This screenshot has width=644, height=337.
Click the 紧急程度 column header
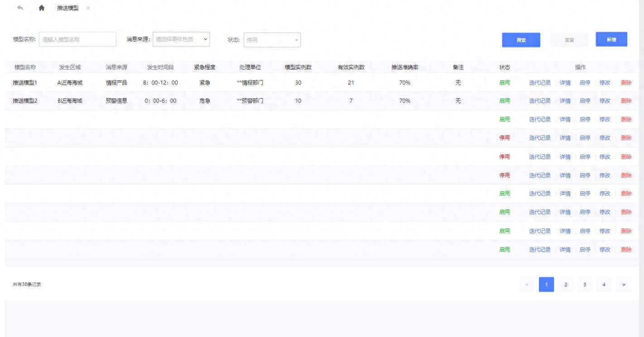pyautogui.click(x=205, y=67)
